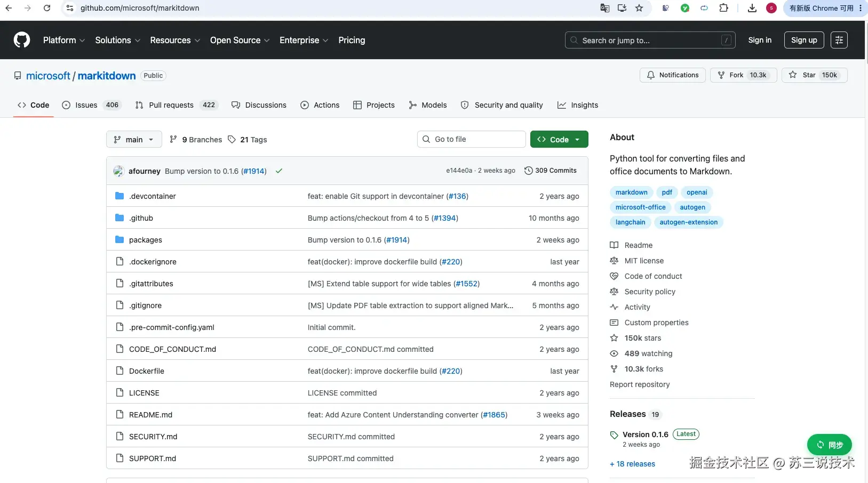Viewport: 868px width, 483px height.
Task: Open the Security and quality tab
Action: [502, 105]
